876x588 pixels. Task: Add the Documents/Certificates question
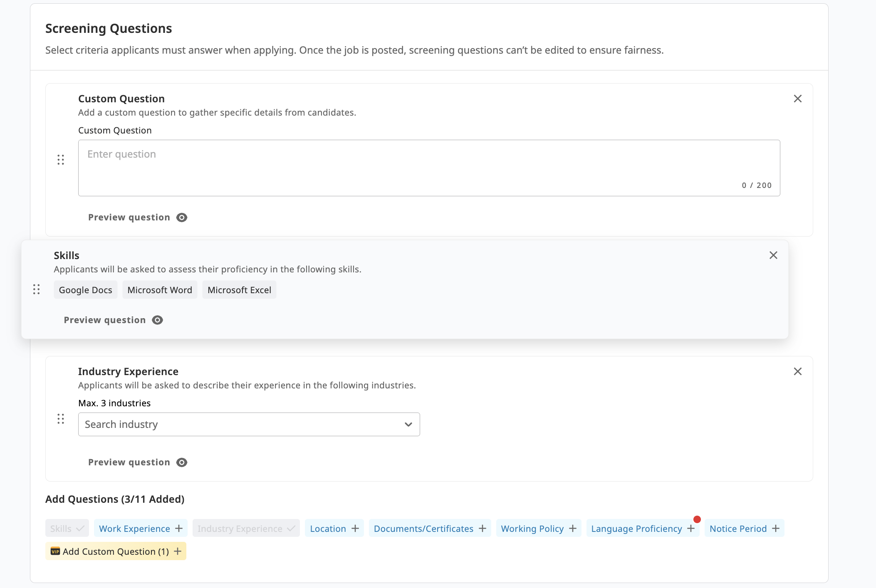pyautogui.click(x=429, y=528)
